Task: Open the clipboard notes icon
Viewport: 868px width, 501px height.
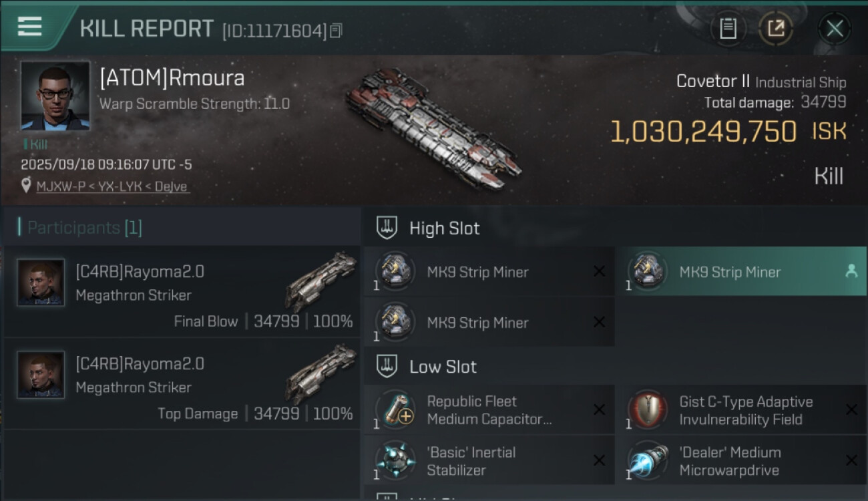Action: click(728, 28)
